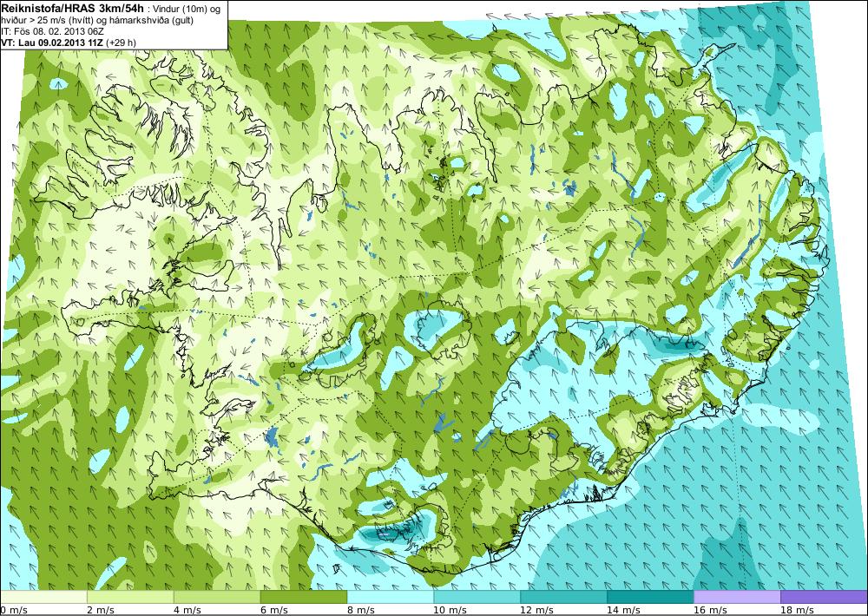Click the valid time "VT: Lau 09.02.2013 11Z"
The width and height of the screenshot is (868, 616).
coord(53,43)
